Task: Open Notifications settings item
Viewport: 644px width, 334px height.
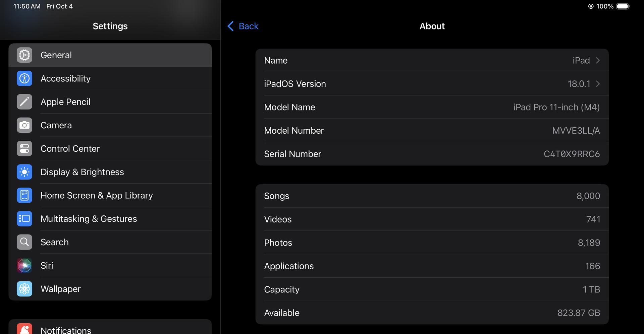Action: coord(110,327)
